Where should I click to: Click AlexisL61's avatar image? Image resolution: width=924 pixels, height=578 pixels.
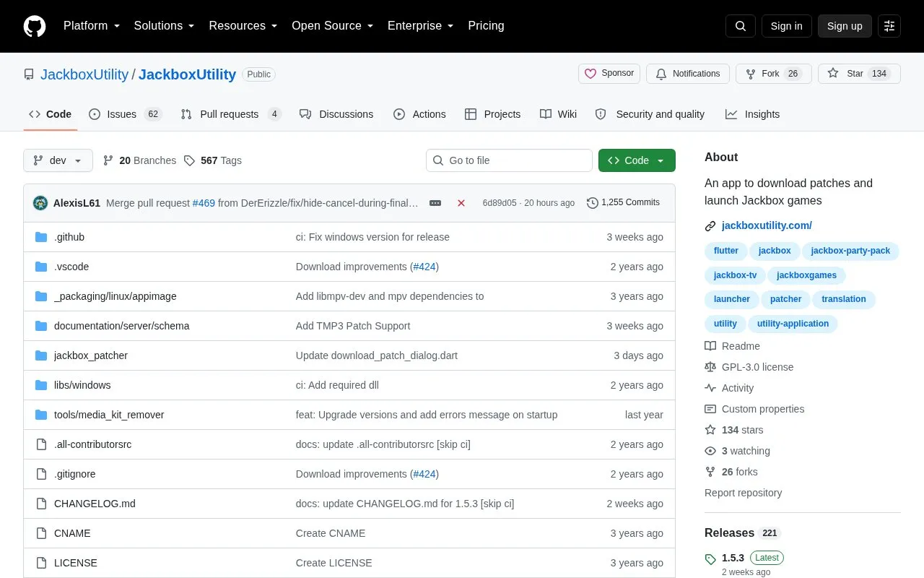pyautogui.click(x=40, y=203)
